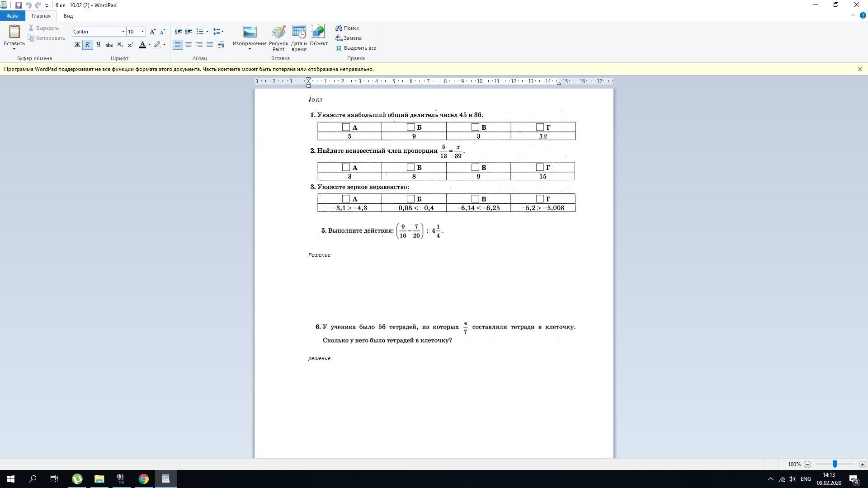Insert a Paint drawing (Рисунок Paint)
Viewport: 868px width, 488px height.
[278, 38]
